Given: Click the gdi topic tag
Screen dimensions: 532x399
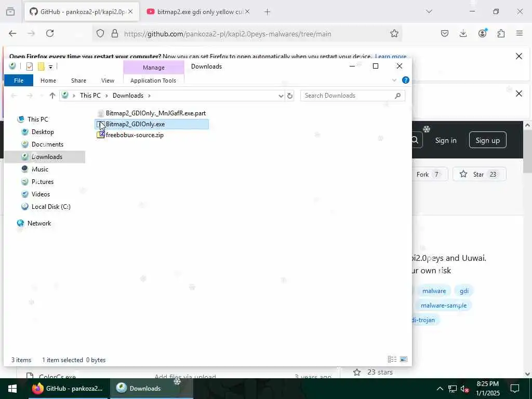Looking at the screenshot, I should click(464, 291).
